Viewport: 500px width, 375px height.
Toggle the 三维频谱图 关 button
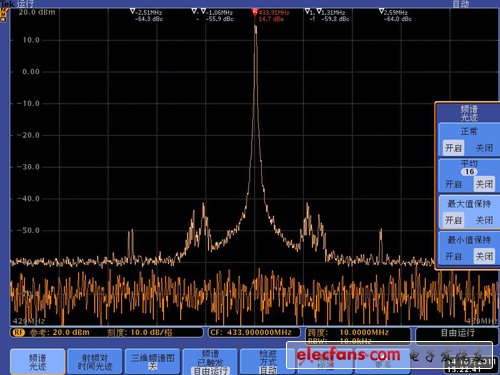click(153, 361)
